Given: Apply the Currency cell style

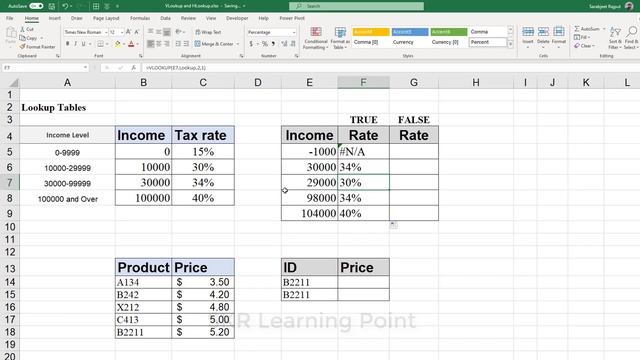Looking at the screenshot, I should tap(403, 42).
